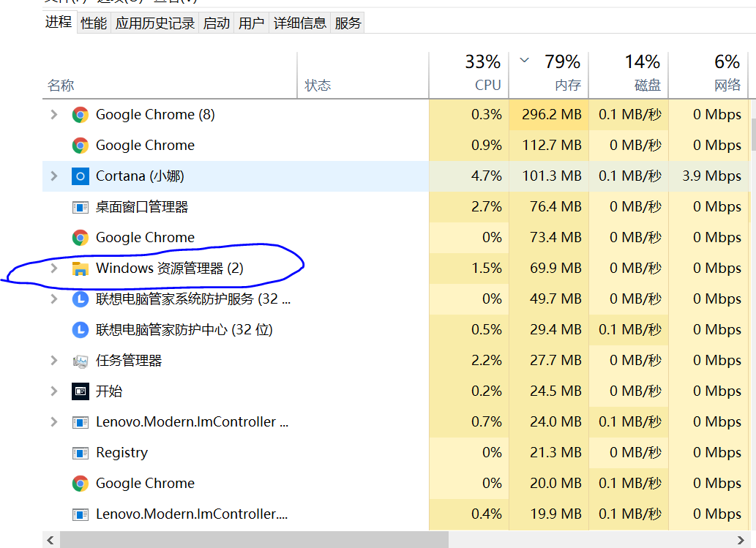Screen dimensions: 756x548
Task: Click the 桌面窗口管理器 process icon
Action: (80, 207)
